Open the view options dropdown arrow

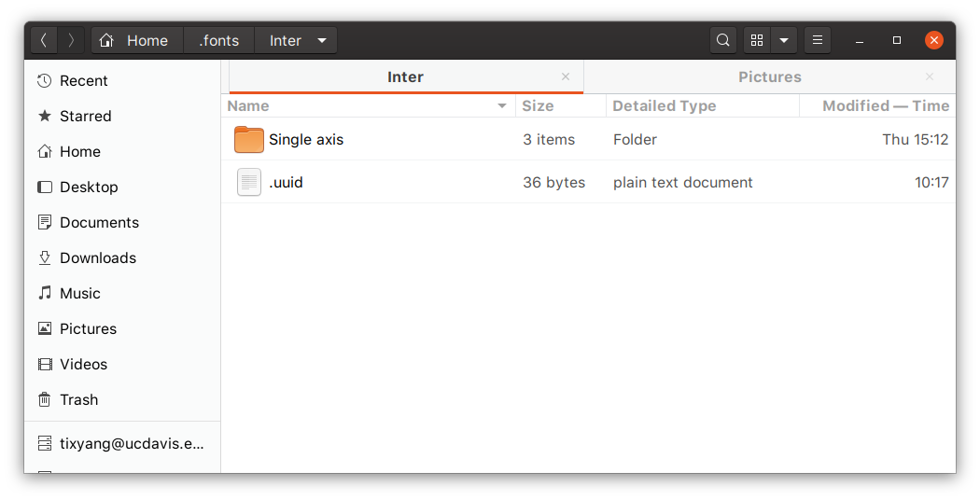(x=784, y=41)
